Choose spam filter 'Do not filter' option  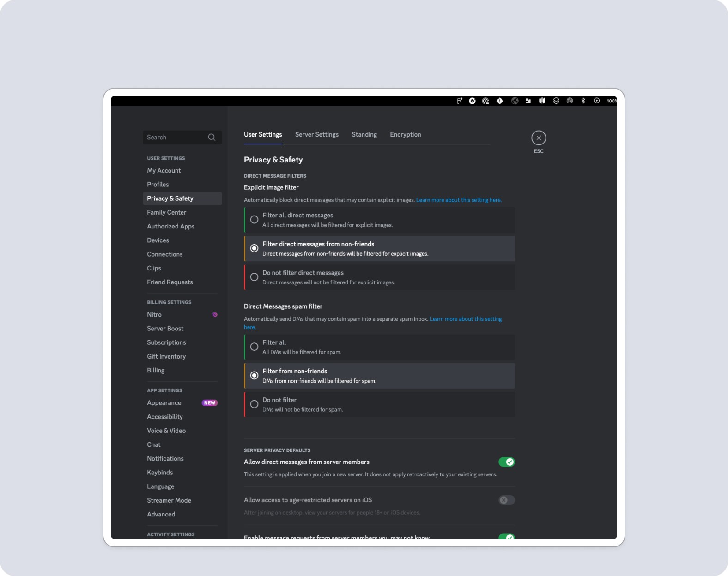tap(379, 404)
